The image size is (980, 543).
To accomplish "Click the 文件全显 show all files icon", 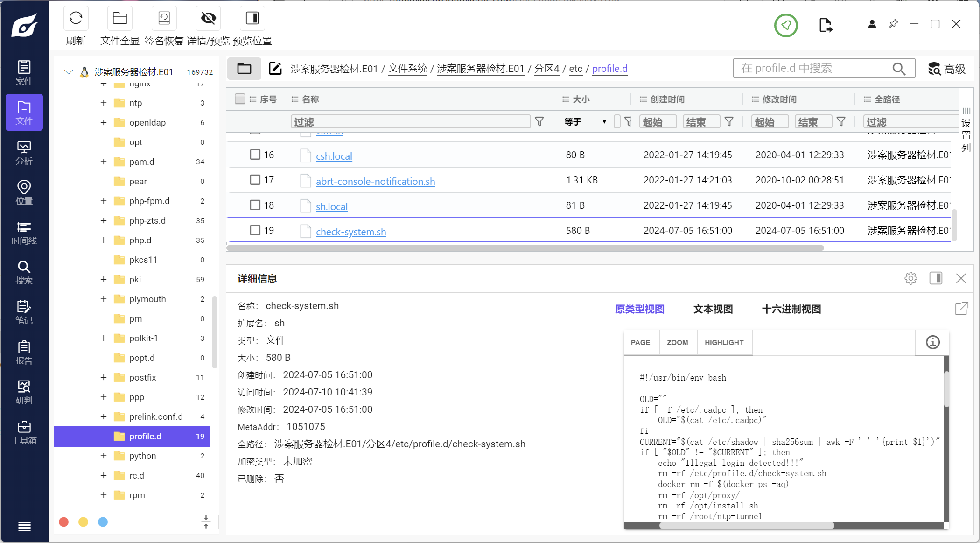I will click(x=120, y=18).
